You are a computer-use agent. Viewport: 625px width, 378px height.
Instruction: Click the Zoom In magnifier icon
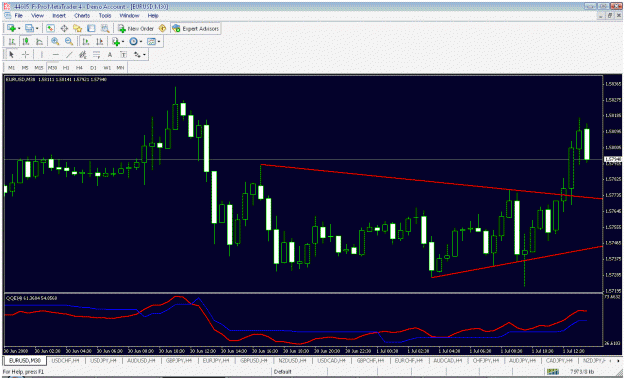[55, 41]
